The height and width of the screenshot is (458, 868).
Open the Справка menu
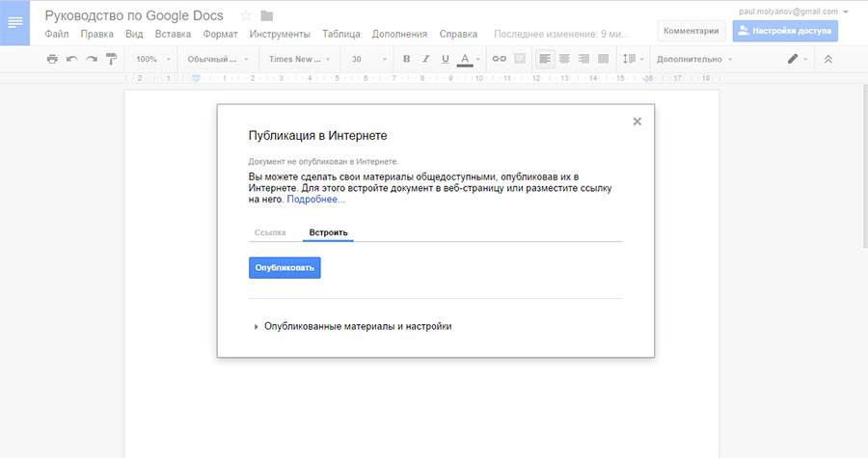[458, 34]
